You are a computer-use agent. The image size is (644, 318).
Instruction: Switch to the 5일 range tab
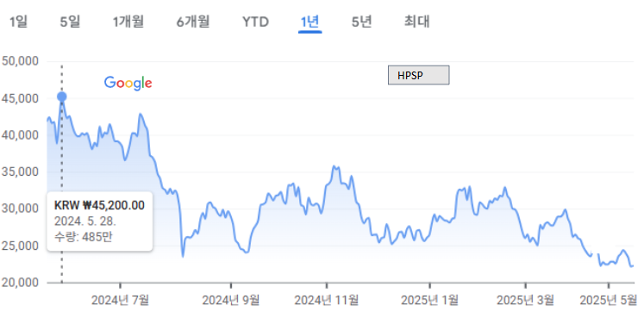pos(70,22)
